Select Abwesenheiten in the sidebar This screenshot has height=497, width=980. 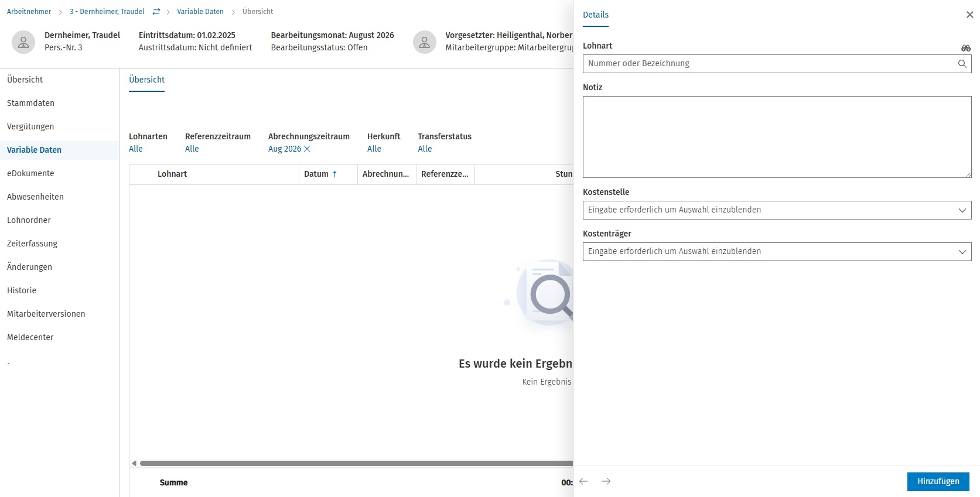tap(35, 197)
